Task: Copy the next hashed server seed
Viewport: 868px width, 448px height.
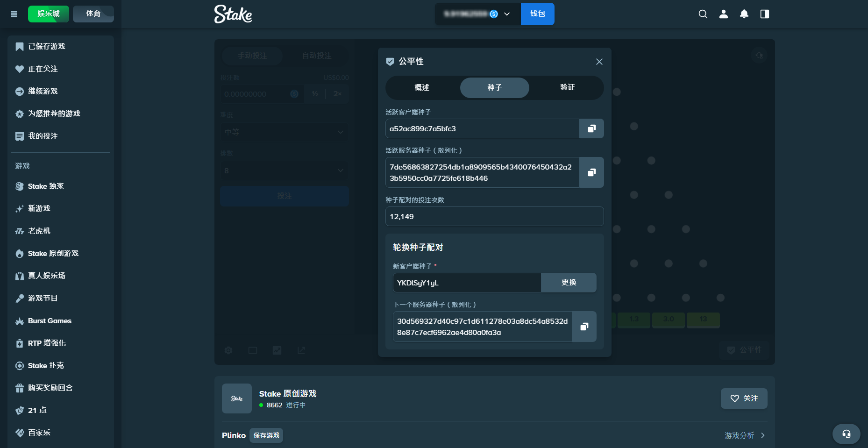Action: pyautogui.click(x=584, y=327)
